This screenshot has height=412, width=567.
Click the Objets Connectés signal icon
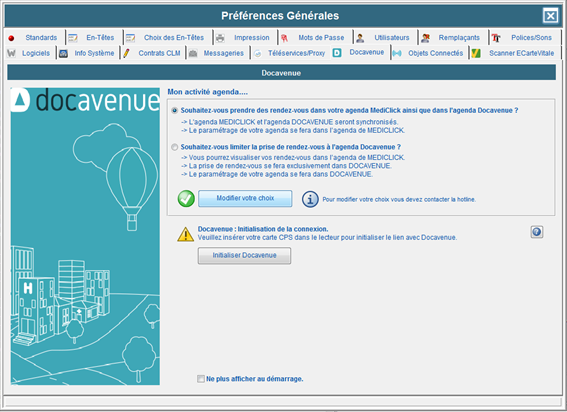coord(397,54)
